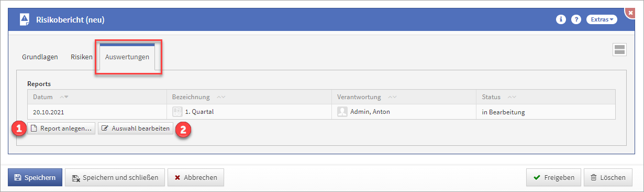The image size is (644, 192).
Task: Sort by Status column arrows
Action: pos(513,97)
